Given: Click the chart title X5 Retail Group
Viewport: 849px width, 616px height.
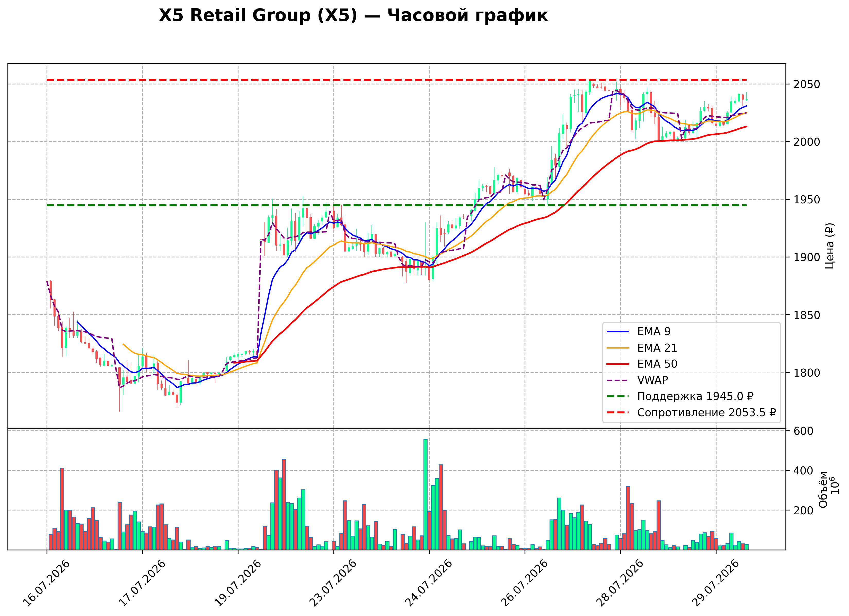Looking at the screenshot, I should 353,16.
